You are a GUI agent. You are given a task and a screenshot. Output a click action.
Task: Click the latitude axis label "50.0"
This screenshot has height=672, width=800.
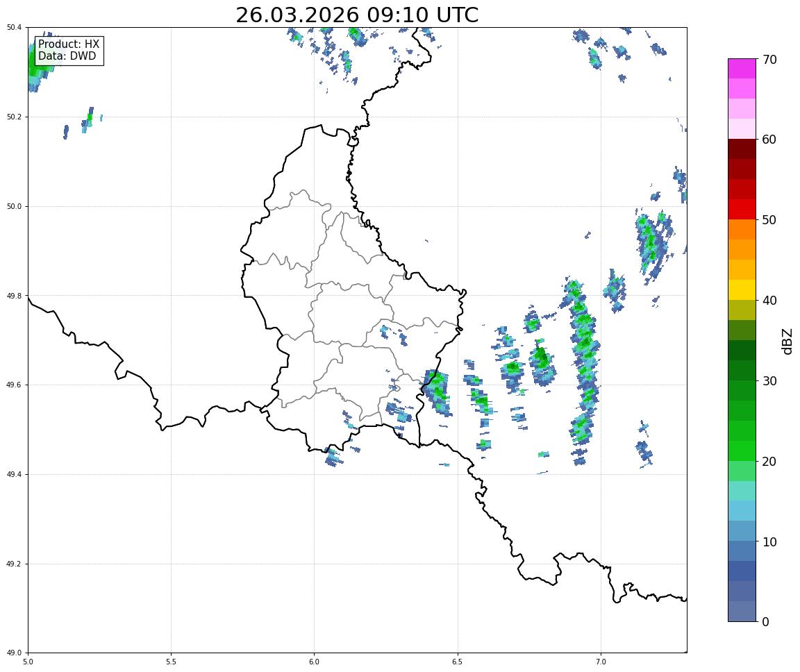(x=14, y=206)
